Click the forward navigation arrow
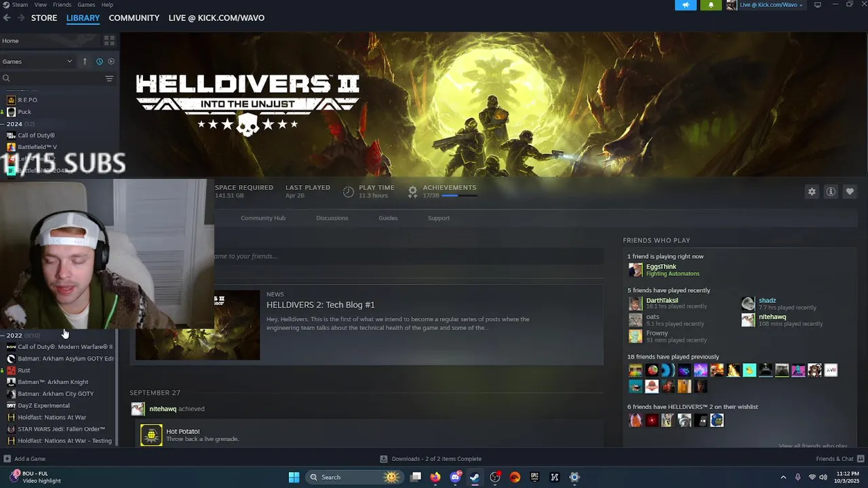868x488 pixels. pyautogui.click(x=21, y=18)
